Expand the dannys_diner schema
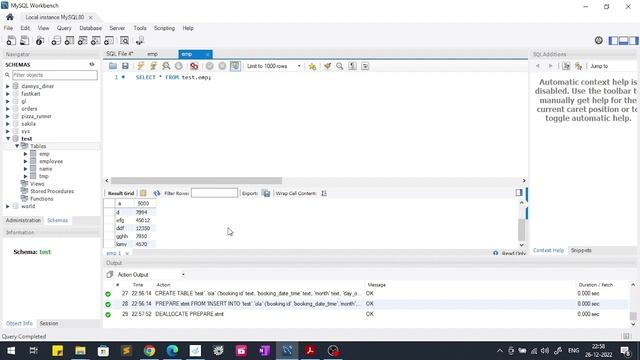 click(x=8, y=86)
